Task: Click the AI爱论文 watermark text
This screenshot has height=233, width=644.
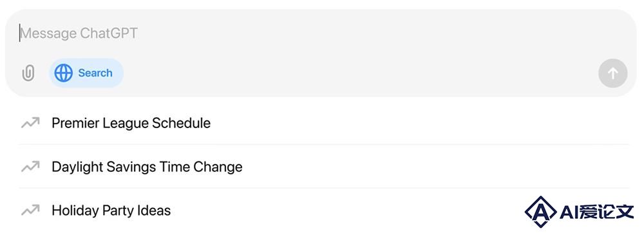Action: 597,212
